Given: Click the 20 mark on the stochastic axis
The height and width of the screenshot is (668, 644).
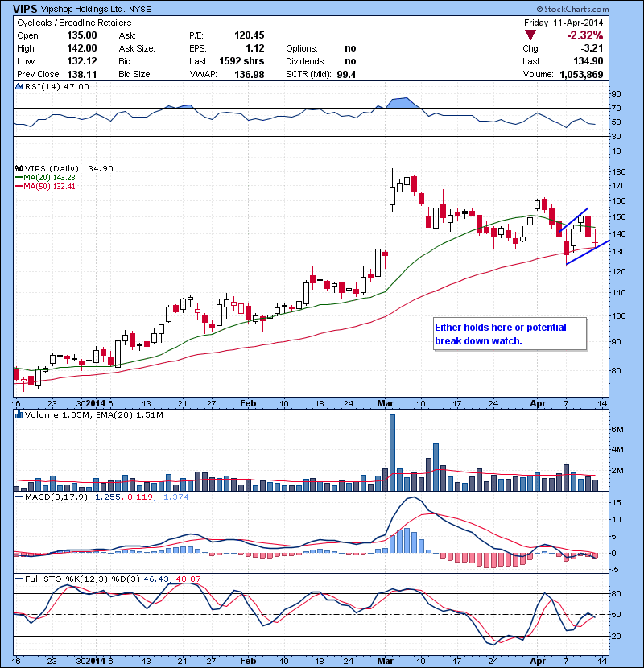Looking at the screenshot, I should pos(617,636).
